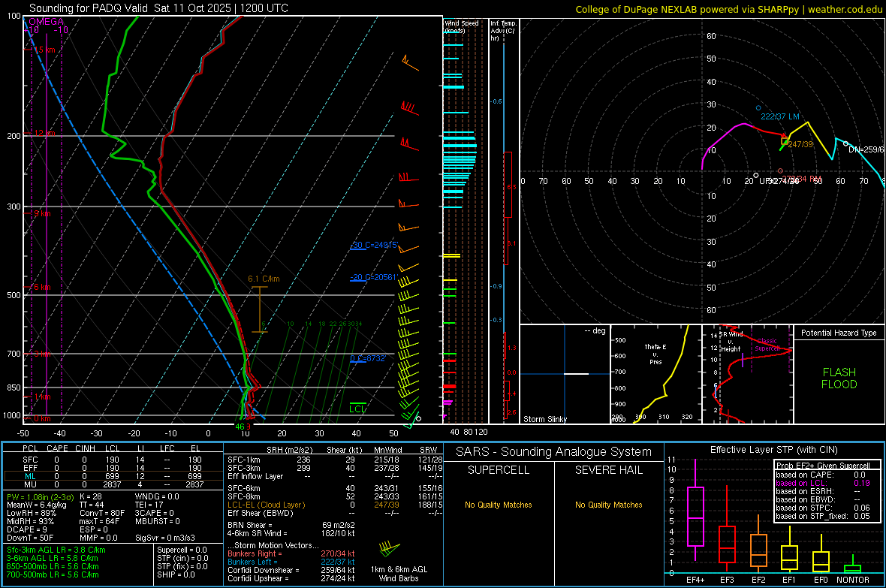Click the -20 C=20561' level label
The width and height of the screenshot is (886, 588).
374,278
